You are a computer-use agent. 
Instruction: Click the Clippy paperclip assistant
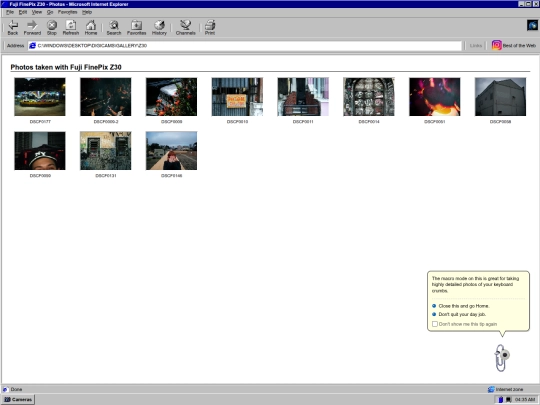tap(501, 358)
